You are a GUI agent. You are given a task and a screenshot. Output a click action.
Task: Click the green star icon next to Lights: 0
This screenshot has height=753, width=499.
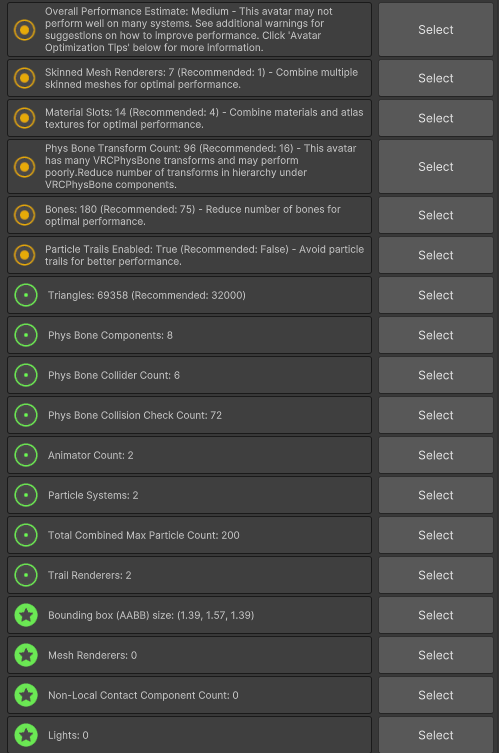click(26, 735)
